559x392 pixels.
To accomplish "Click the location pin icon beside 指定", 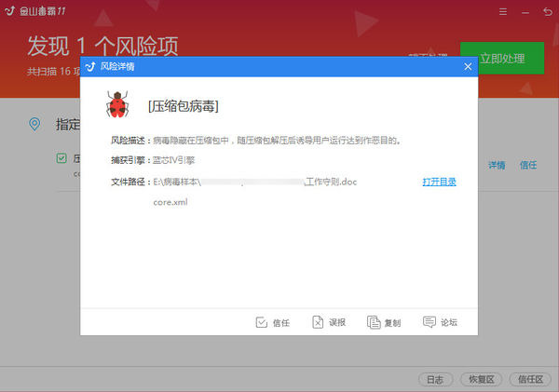I will [34, 124].
